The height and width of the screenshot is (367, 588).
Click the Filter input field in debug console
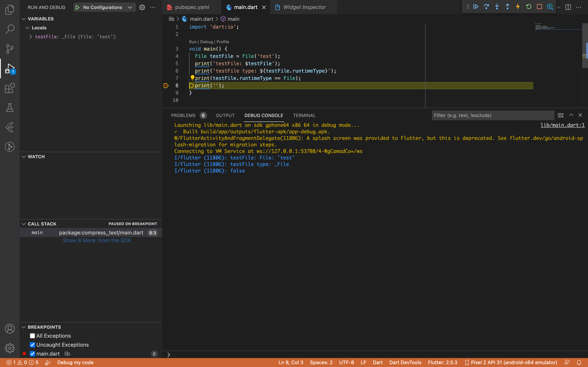tap(493, 115)
